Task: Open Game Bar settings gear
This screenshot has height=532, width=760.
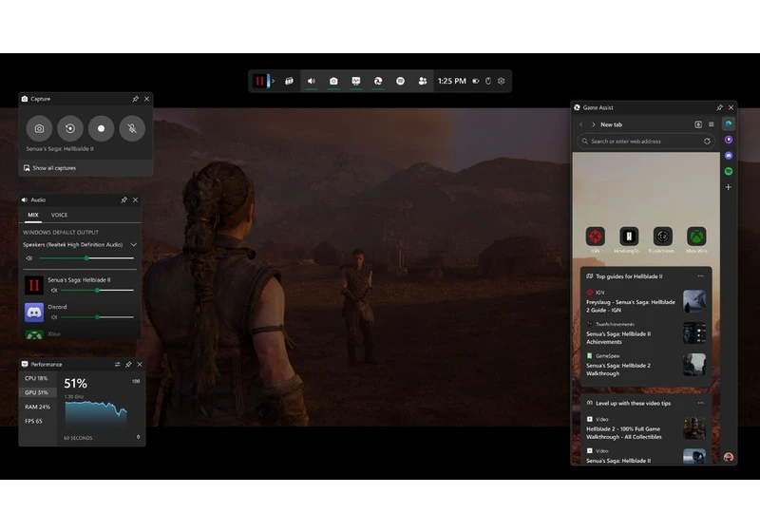Action: (502, 81)
